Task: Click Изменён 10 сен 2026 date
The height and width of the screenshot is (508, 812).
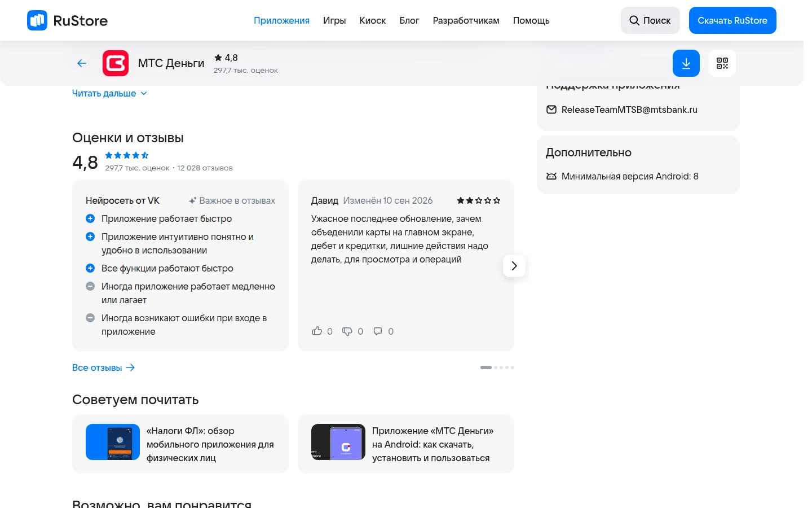Action: (388, 200)
